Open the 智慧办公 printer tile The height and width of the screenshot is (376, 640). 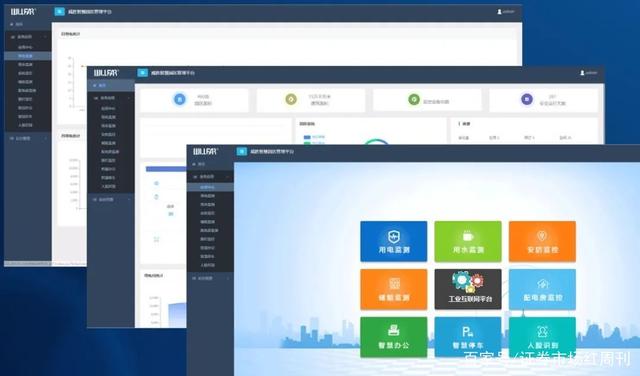[x=393, y=337]
